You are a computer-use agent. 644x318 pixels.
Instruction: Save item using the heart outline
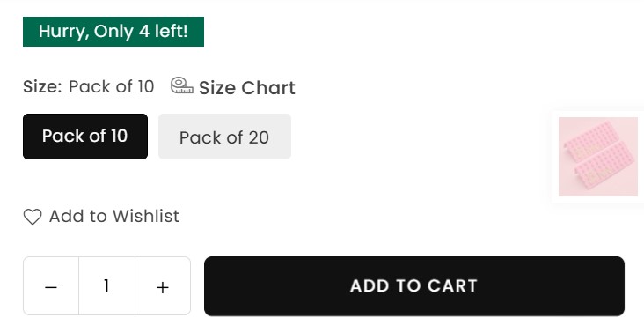click(x=33, y=217)
